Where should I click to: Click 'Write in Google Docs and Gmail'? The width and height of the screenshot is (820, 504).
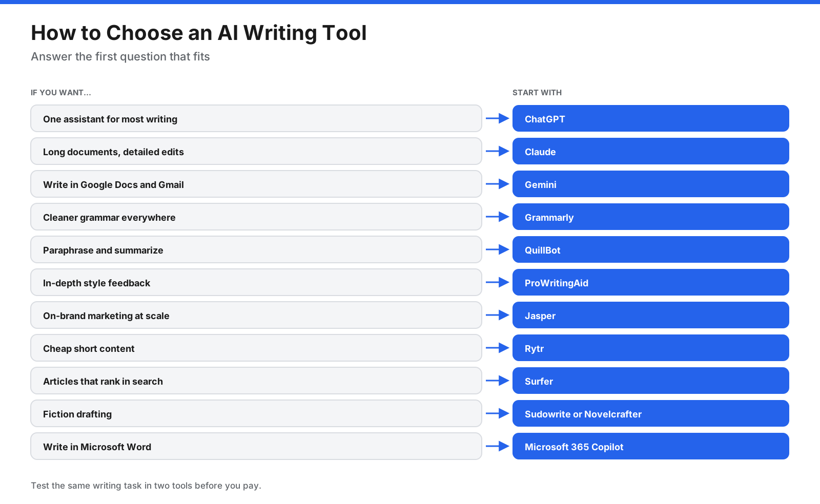point(256,184)
